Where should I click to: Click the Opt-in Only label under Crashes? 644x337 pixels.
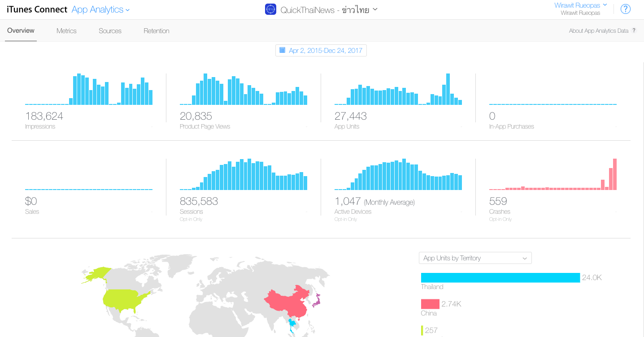pos(500,219)
